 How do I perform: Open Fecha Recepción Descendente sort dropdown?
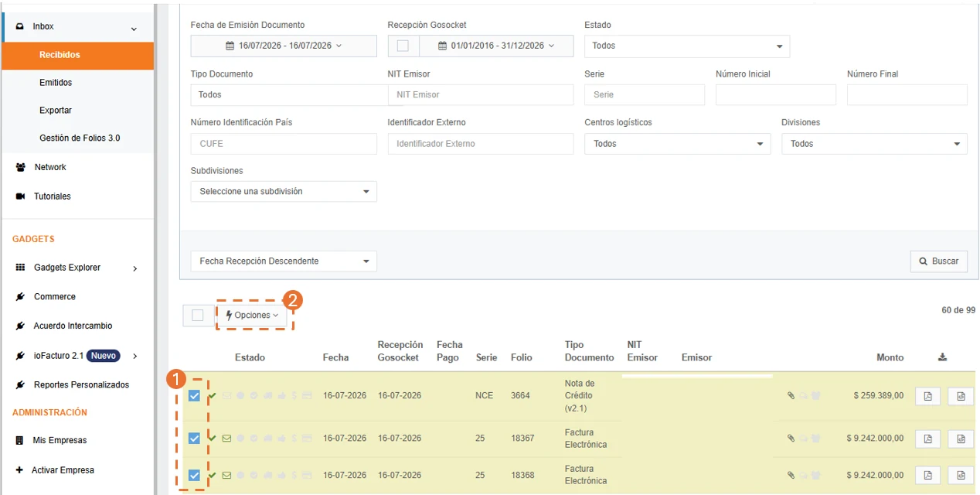click(x=284, y=261)
